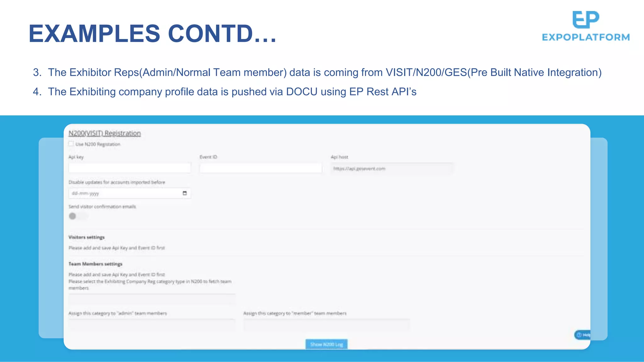Select the Api host field

click(391, 169)
